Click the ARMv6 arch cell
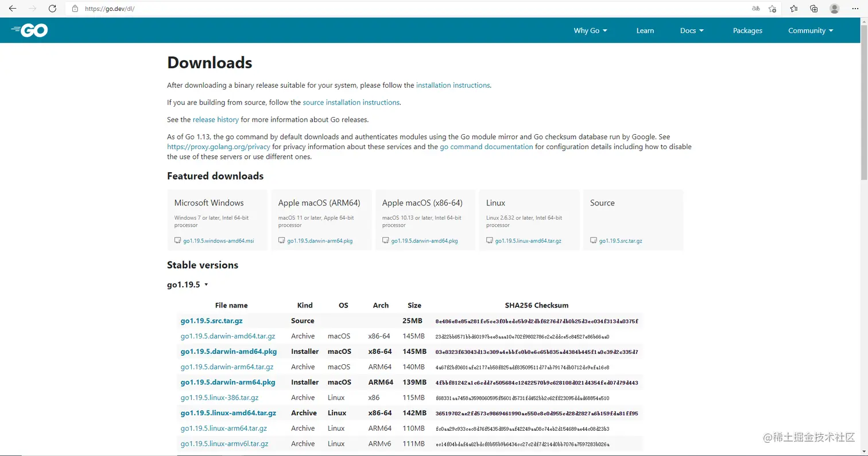Screen dimensions: 868x456 (x=379, y=443)
